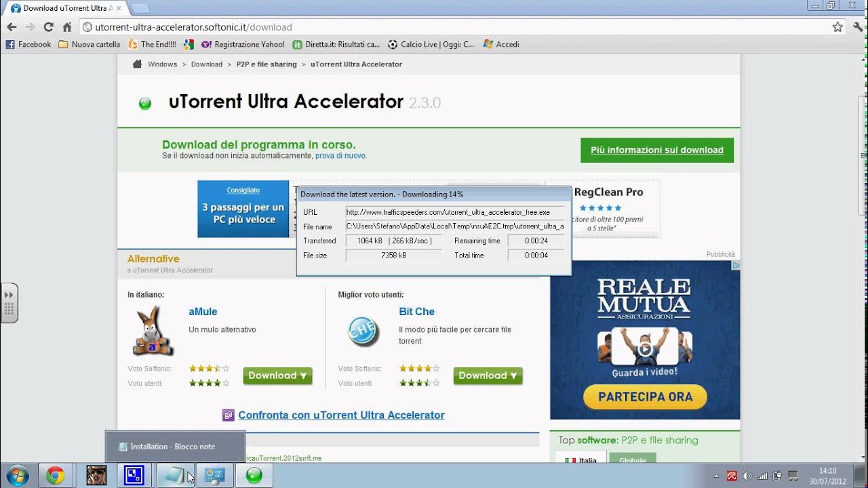Viewport: 868px width, 488px height.
Task: Open a new browser tab
Action: click(140, 8)
